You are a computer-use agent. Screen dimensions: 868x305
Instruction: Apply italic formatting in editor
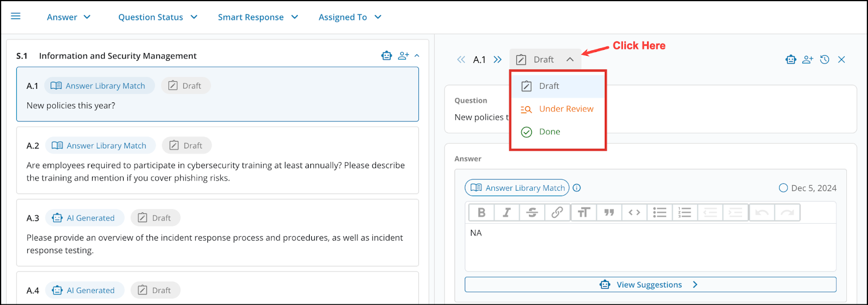pos(507,212)
